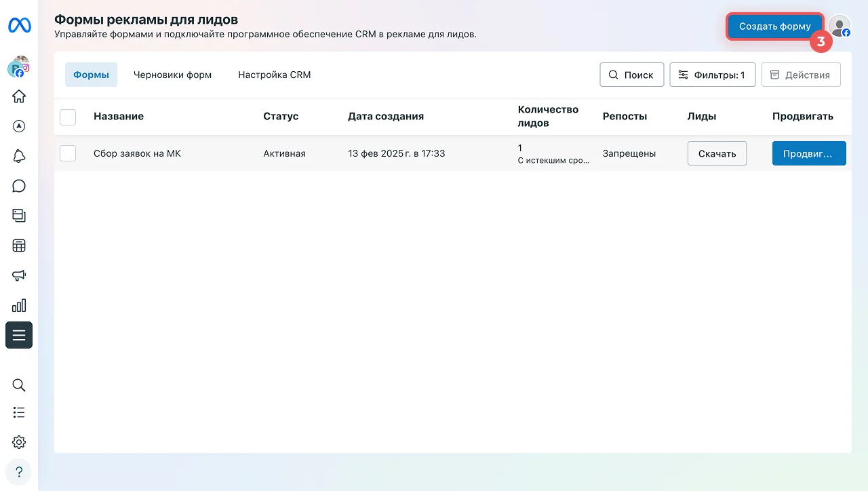
Task: Open the Фильтры: 1 filter dropdown
Action: click(x=712, y=75)
